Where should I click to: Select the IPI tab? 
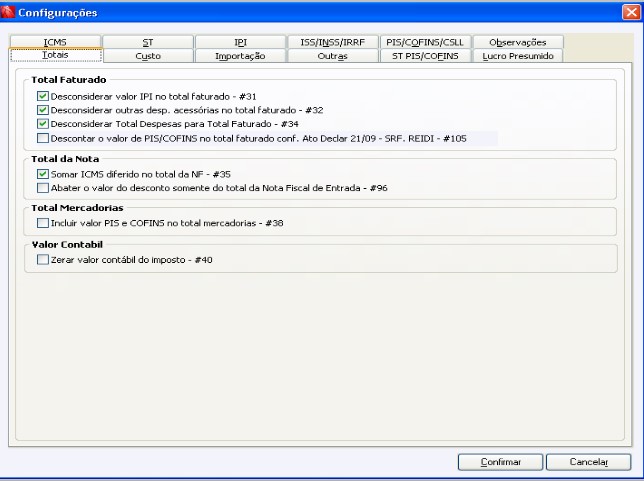[241, 42]
